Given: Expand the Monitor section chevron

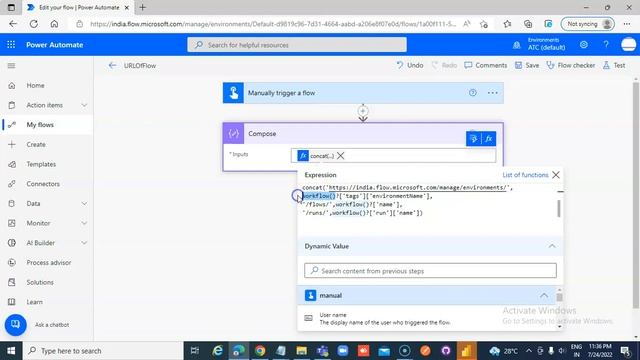Looking at the screenshot, I should (x=84, y=223).
